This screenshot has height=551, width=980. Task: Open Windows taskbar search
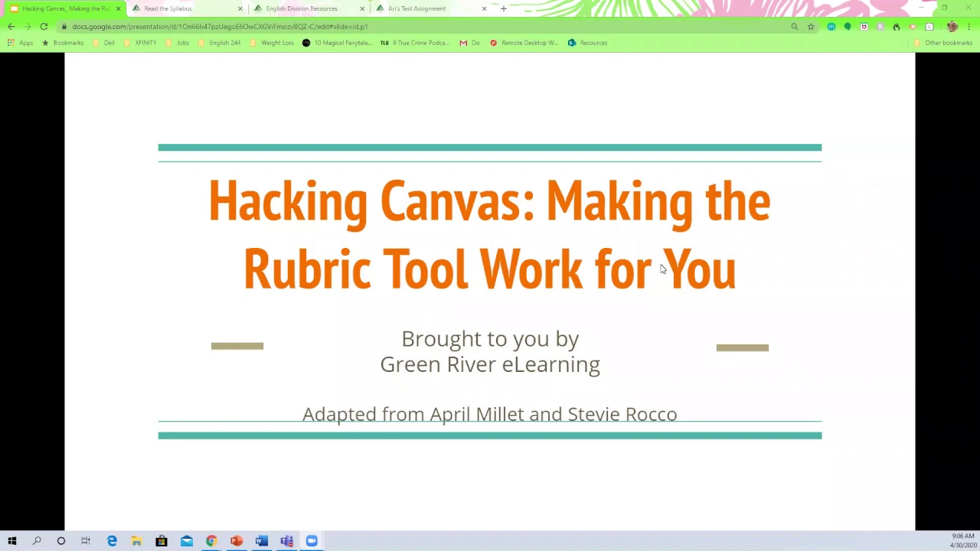(x=37, y=541)
